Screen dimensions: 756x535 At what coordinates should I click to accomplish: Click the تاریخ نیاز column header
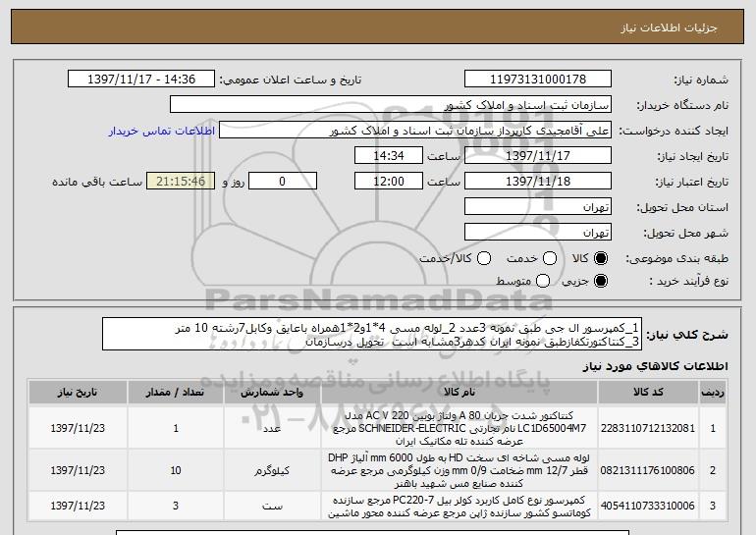coord(78,393)
